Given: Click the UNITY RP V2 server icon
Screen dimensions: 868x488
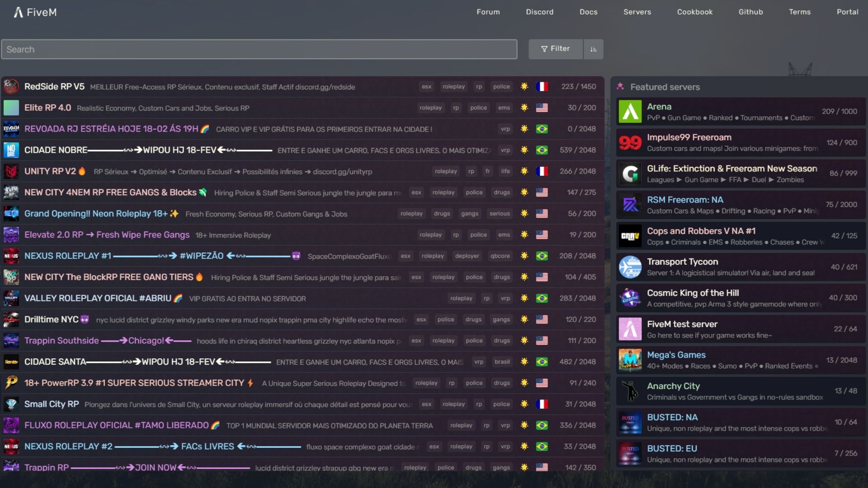Looking at the screenshot, I should coord(11,171).
